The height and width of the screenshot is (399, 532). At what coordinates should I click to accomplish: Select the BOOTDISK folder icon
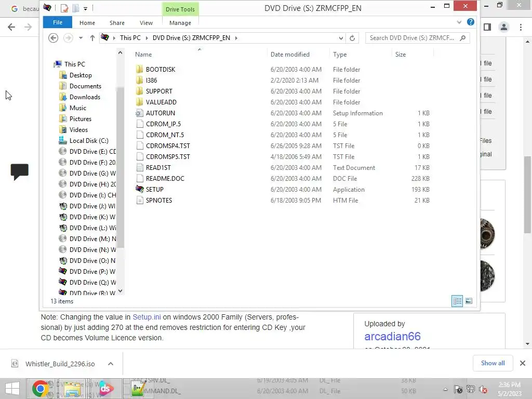coord(139,69)
